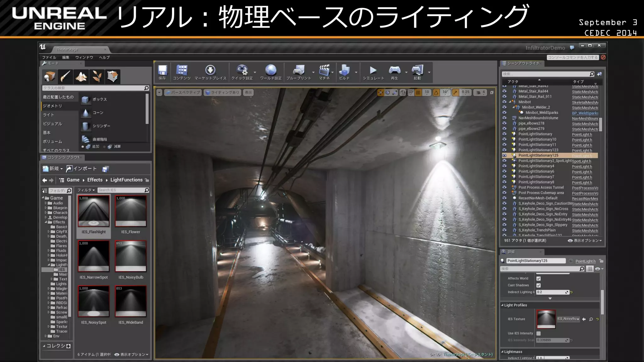Image resolution: width=644 pixels, height=362 pixels.
Task: Open Quick Settings (クイック設定) eye icon
Action: pyautogui.click(x=242, y=70)
